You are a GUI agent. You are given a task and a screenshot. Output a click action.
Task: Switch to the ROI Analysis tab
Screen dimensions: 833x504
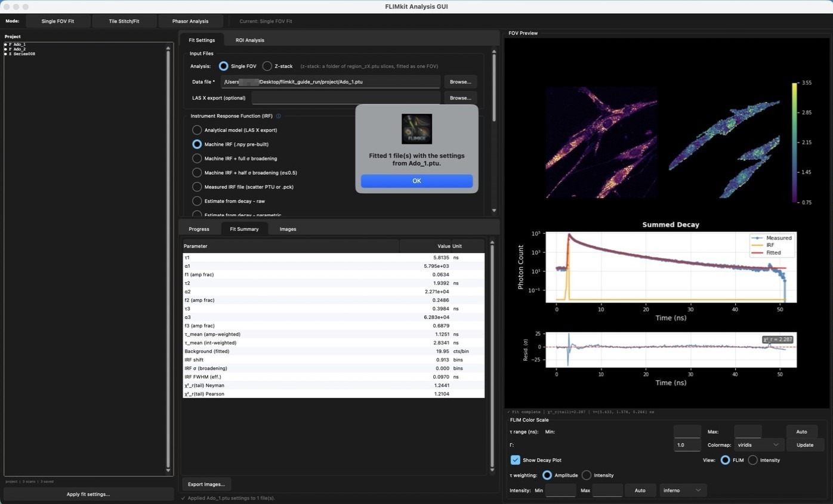249,40
